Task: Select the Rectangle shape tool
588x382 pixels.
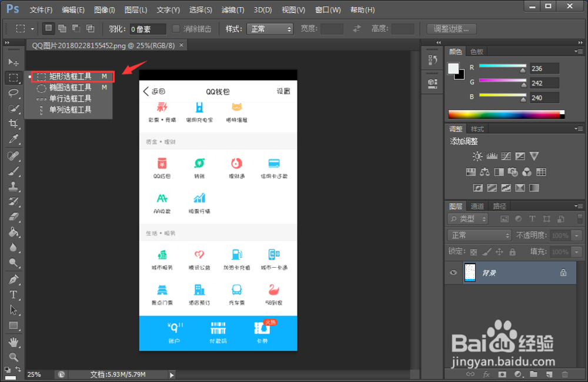Action: click(x=14, y=325)
